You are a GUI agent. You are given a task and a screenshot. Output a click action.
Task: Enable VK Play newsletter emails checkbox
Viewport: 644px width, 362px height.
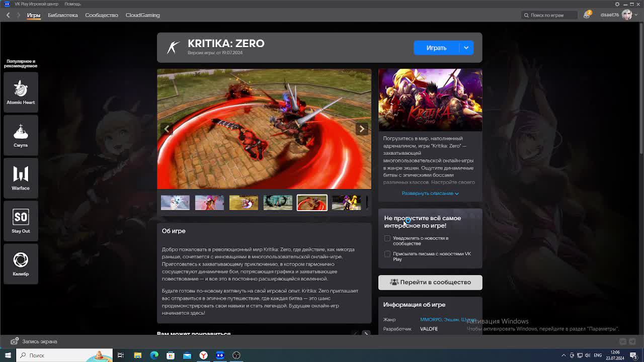coord(387,254)
